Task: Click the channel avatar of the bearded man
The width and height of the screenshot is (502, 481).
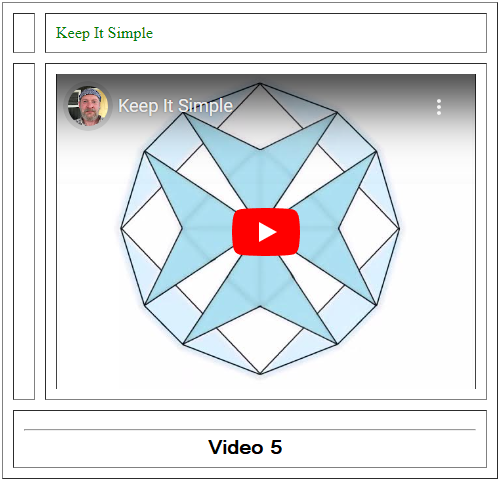Action: (x=88, y=106)
